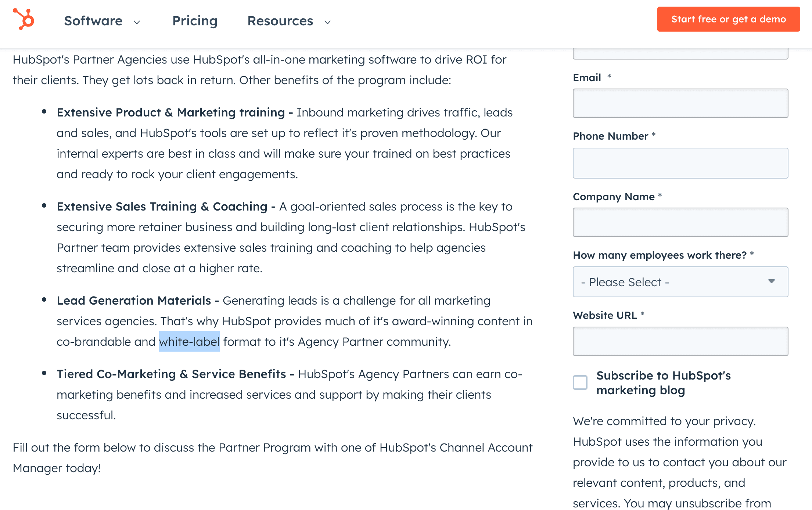Click HubSpot's Partner Agencies intro paragraph
Screen dimensions: 812x510
coord(259,70)
